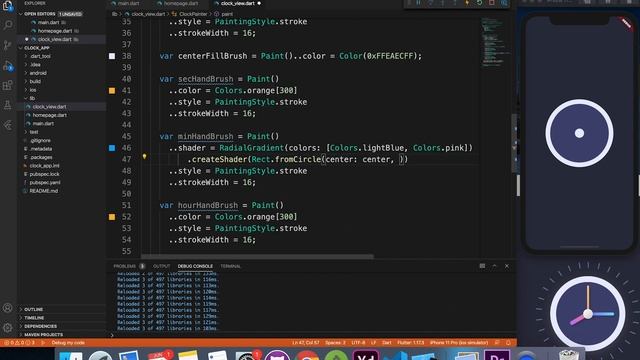Open the Test flask view
This screenshot has height=360, width=640.
click(7, 105)
